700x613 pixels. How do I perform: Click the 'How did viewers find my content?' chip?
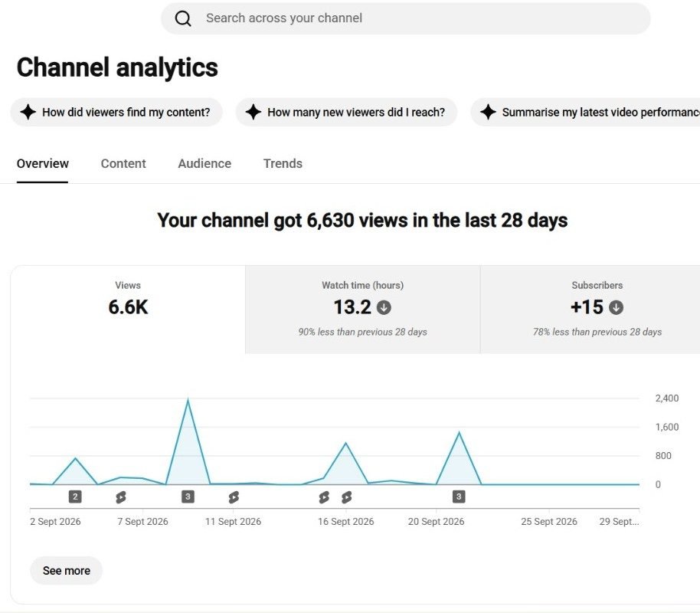coord(116,112)
